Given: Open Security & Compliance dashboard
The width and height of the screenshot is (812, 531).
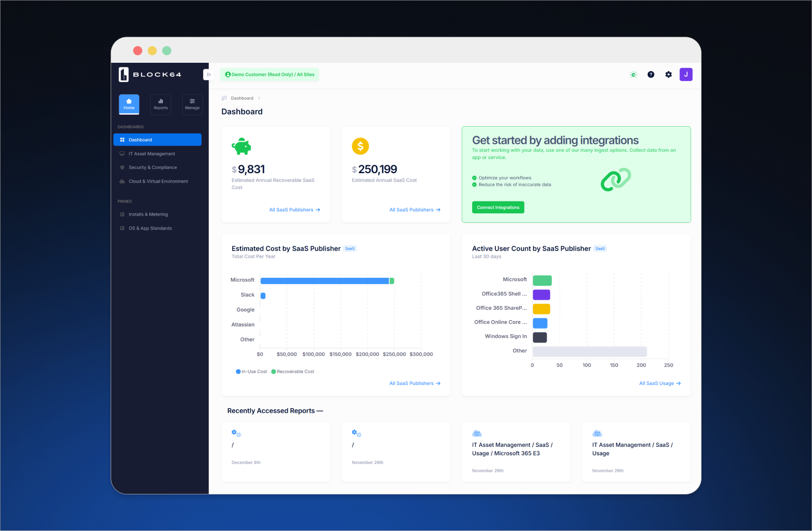Looking at the screenshot, I should (153, 167).
